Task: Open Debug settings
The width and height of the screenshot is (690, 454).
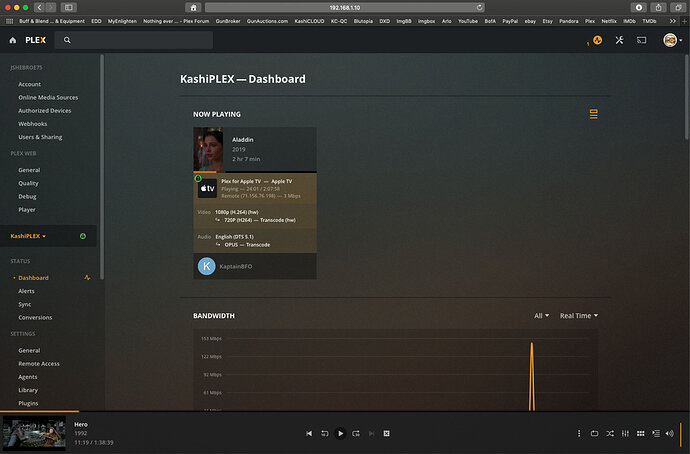Action: 27,196
